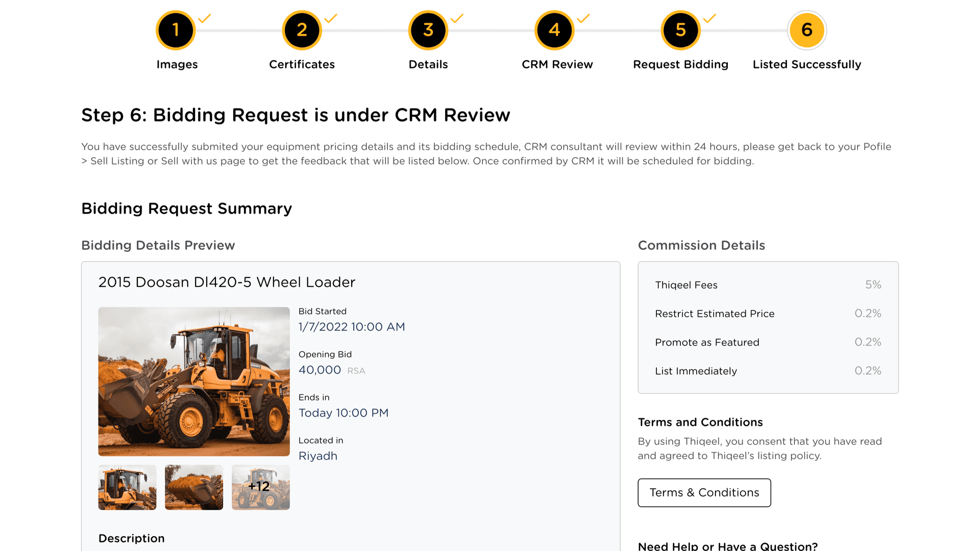Click step 4 CRM Review circle
The width and height of the screenshot is (980, 551).
pos(554,30)
